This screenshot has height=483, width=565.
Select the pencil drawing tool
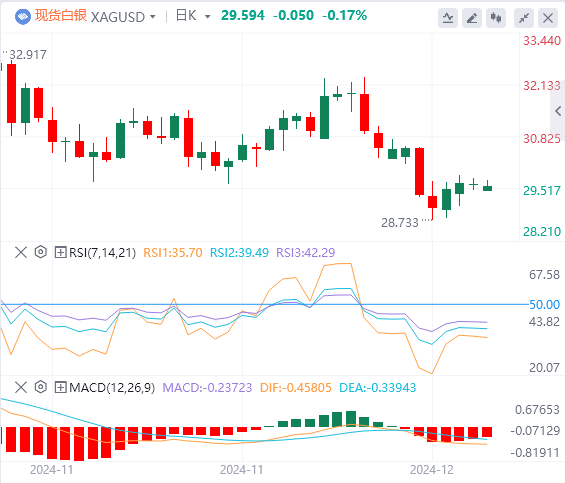[x=472, y=18]
